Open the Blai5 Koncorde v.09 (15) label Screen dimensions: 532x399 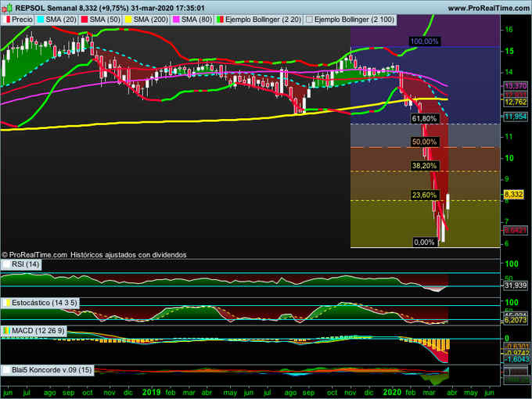click(x=47, y=370)
